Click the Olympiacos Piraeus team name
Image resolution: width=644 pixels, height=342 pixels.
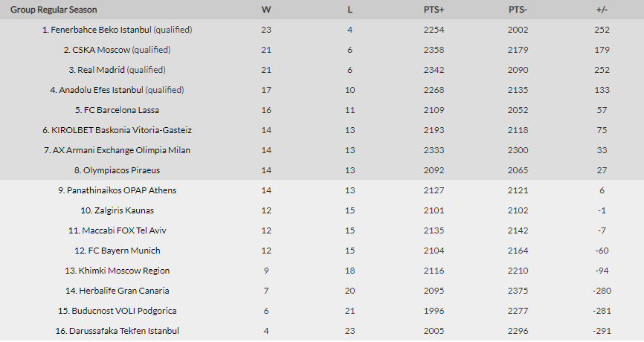tap(122, 170)
